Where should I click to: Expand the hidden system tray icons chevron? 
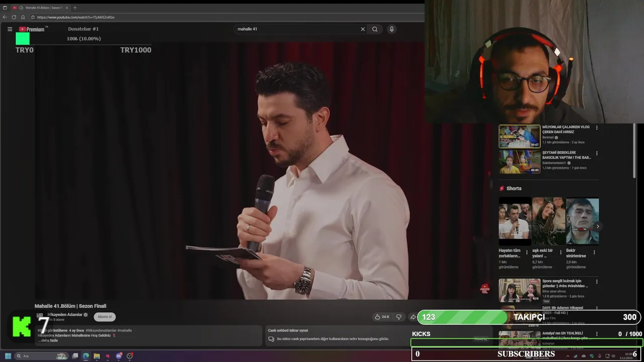pos(568,356)
